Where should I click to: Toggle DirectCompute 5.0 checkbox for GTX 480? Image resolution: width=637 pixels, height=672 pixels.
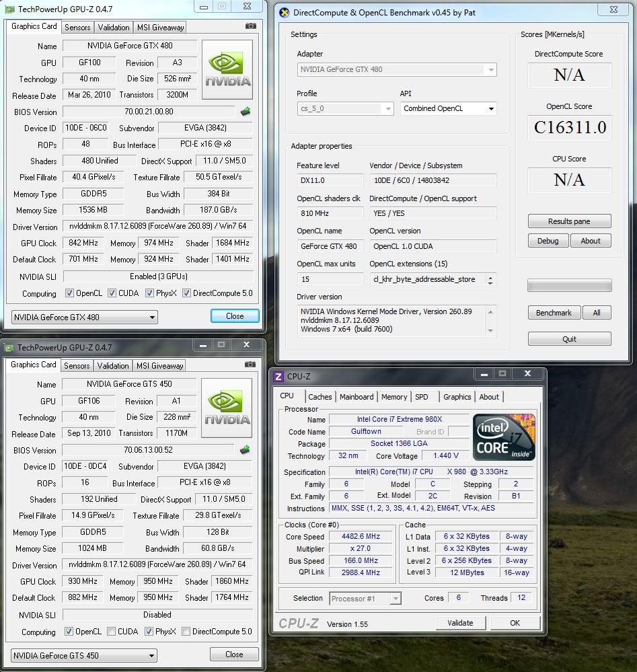point(186,293)
